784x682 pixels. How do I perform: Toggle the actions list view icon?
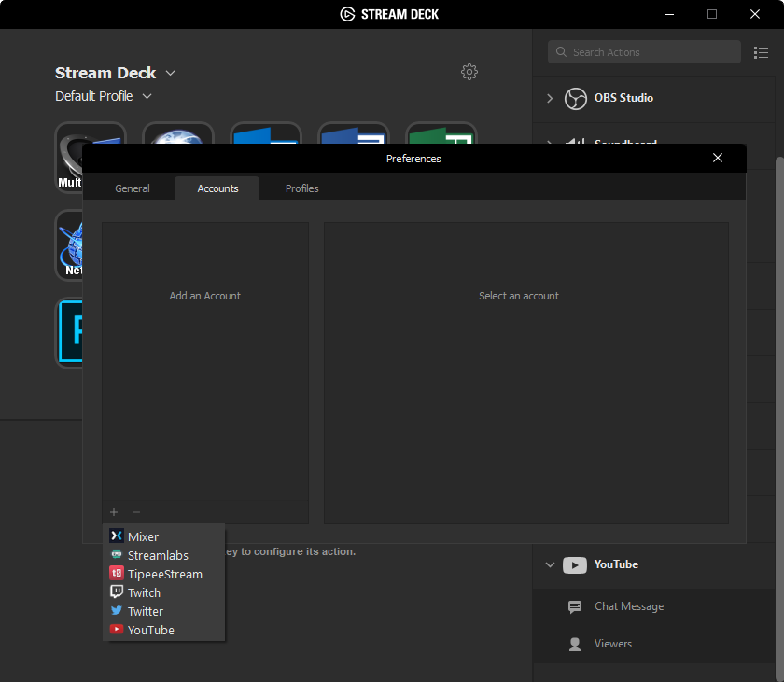pos(761,52)
